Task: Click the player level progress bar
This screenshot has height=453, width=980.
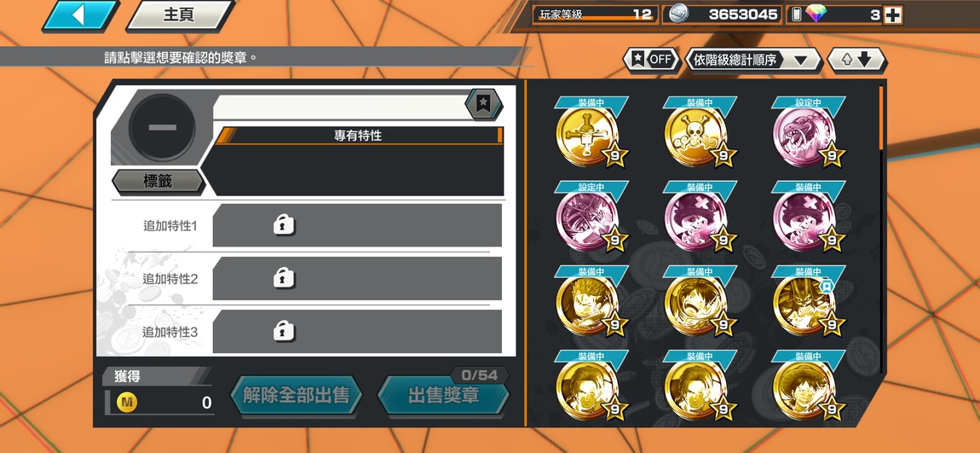Action: 596,15
